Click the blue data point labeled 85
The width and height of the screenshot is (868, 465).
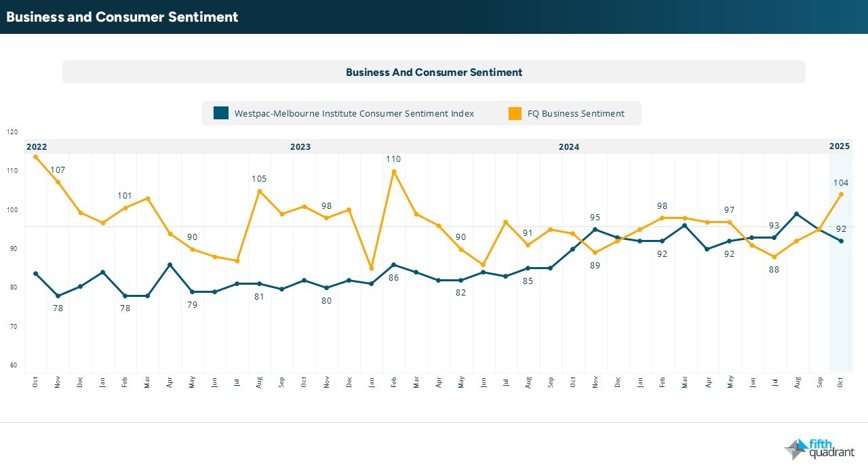(528, 268)
